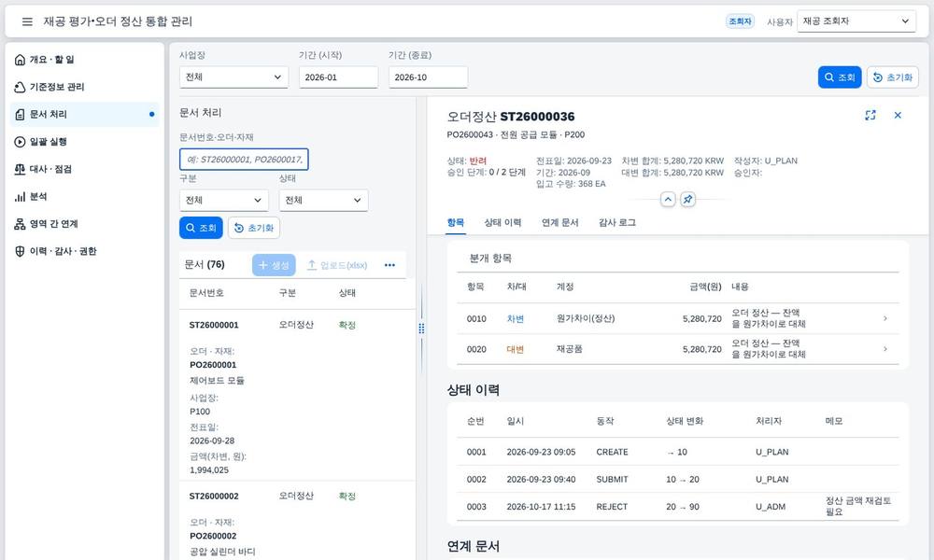Open item 0010 row chevron
934x560 pixels.
pos(885,319)
